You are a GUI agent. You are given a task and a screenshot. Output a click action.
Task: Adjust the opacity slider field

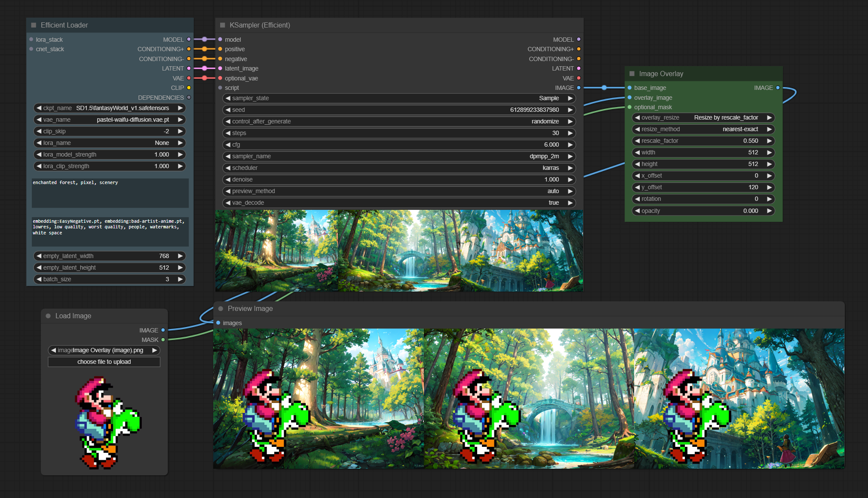click(x=703, y=211)
